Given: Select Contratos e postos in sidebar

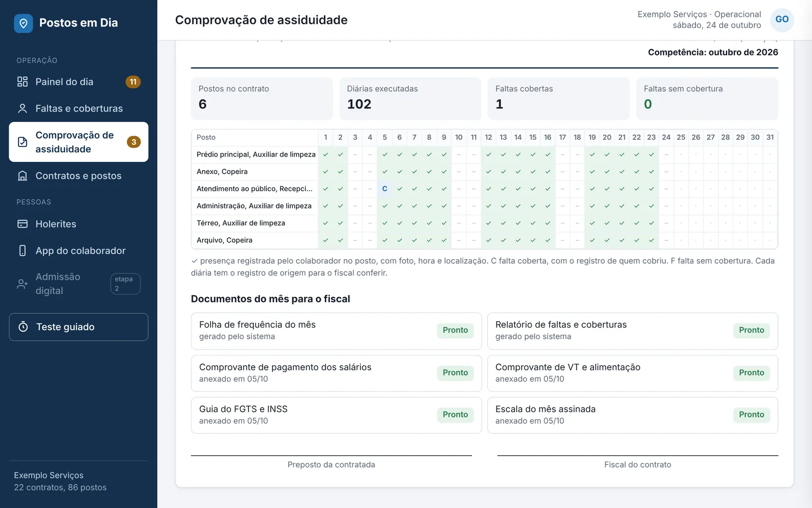Looking at the screenshot, I should click(79, 176).
